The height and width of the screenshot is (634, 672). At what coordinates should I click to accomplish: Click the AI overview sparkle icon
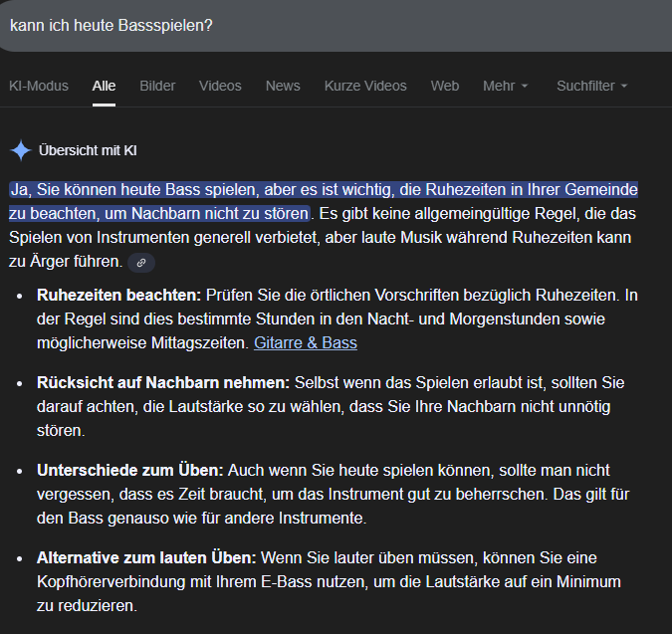click(x=20, y=150)
